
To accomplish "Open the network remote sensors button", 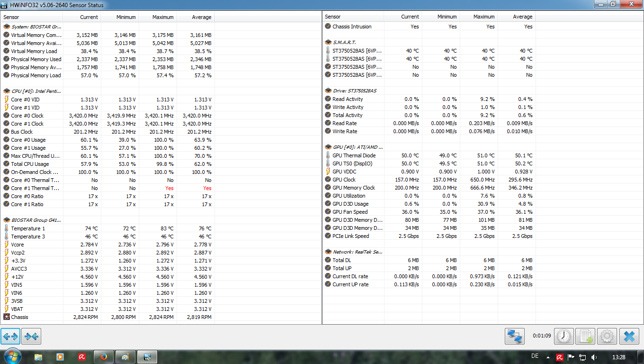I will point(514,337).
